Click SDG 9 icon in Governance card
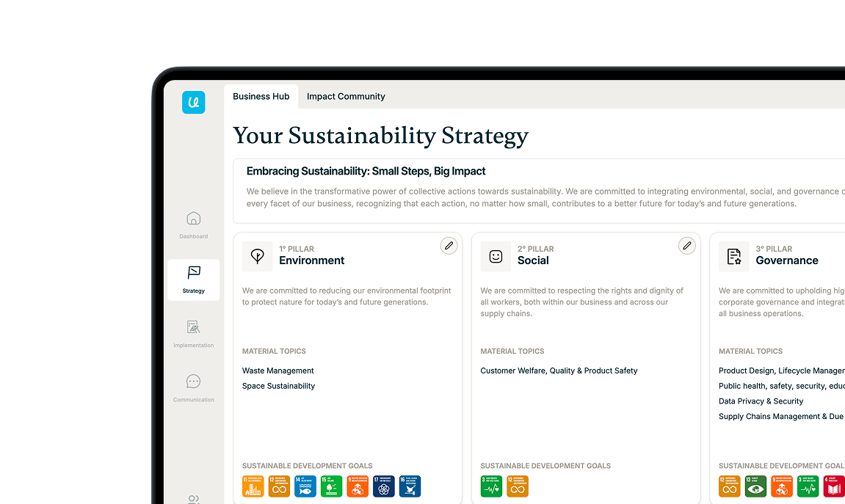This screenshot has height=504, width=845. coord(782,486)
